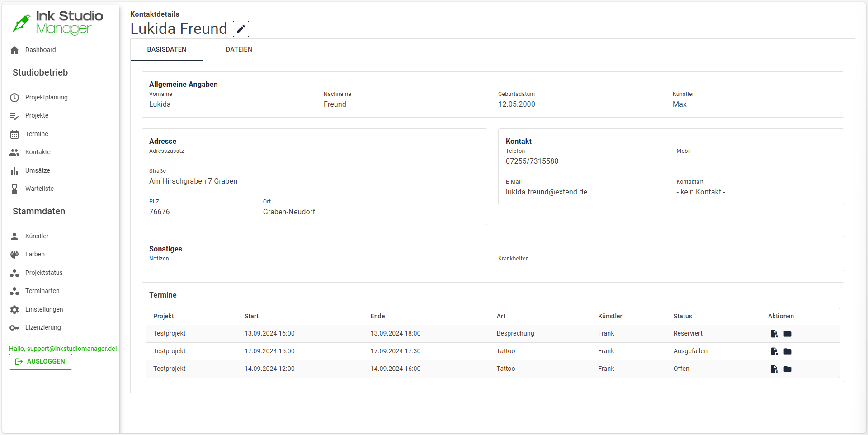Image resolution: width=868 pixels, height=435 pixels.
Task: Click the Offen status cell
Action: [x=681, y=369]
